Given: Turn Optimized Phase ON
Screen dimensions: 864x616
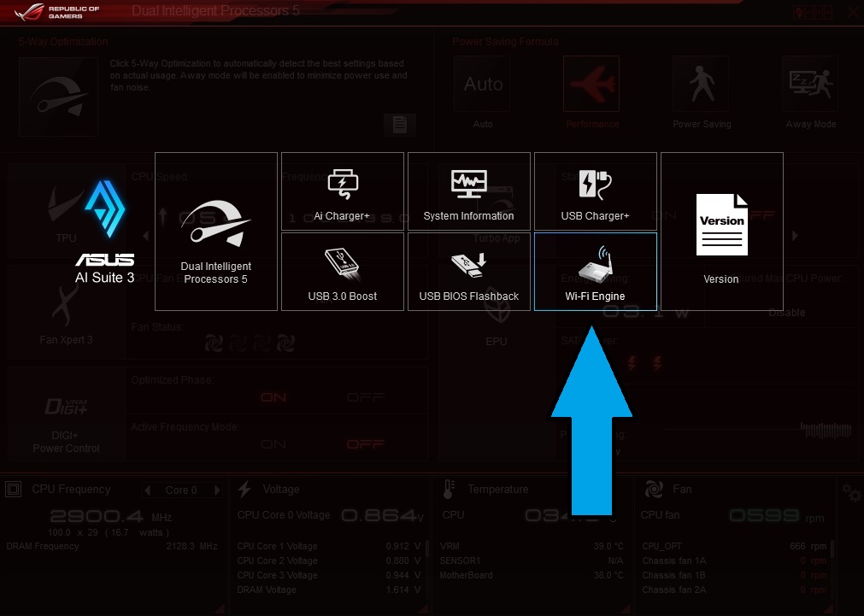Looking at the screenshot, I should click(273, 397).
